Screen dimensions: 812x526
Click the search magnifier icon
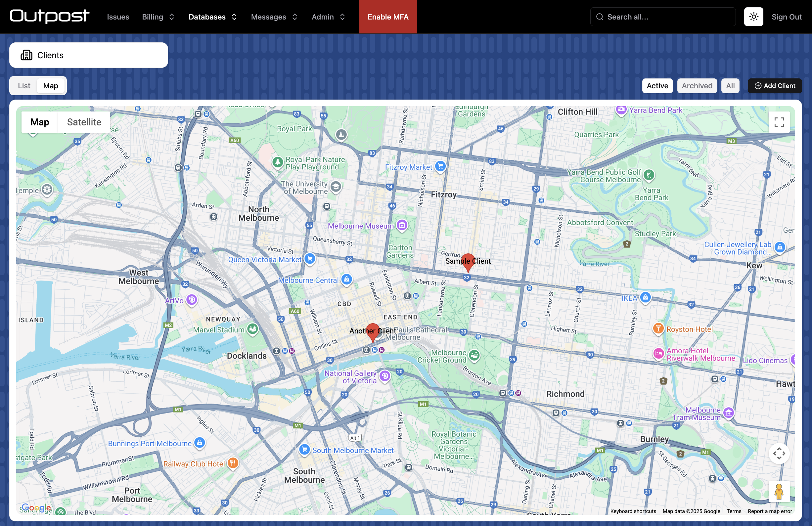[600, 16]
